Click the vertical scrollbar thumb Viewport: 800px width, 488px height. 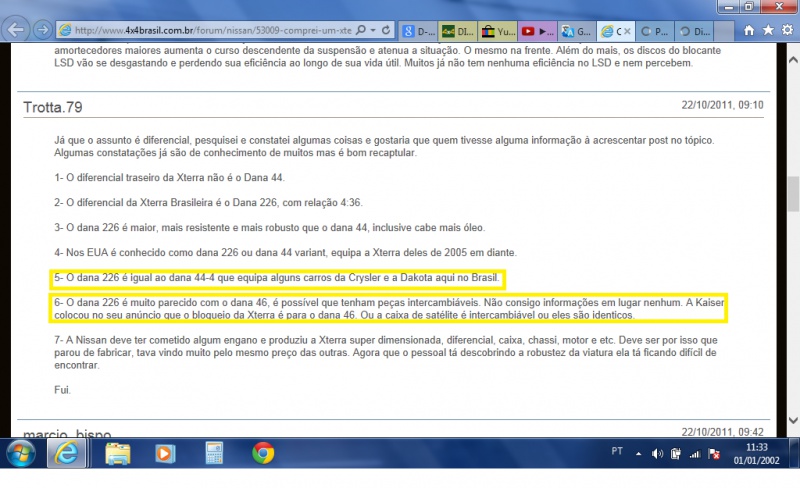[x=793, y=194]
